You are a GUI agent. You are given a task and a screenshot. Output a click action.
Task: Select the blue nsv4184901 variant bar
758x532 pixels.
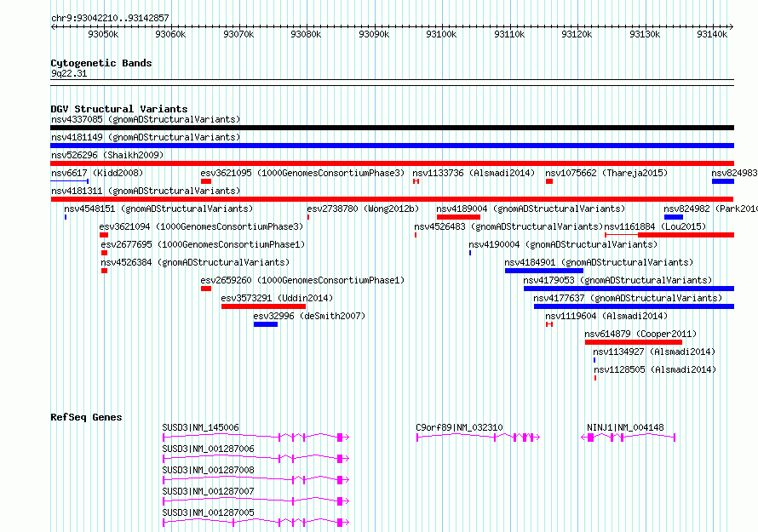544,271
